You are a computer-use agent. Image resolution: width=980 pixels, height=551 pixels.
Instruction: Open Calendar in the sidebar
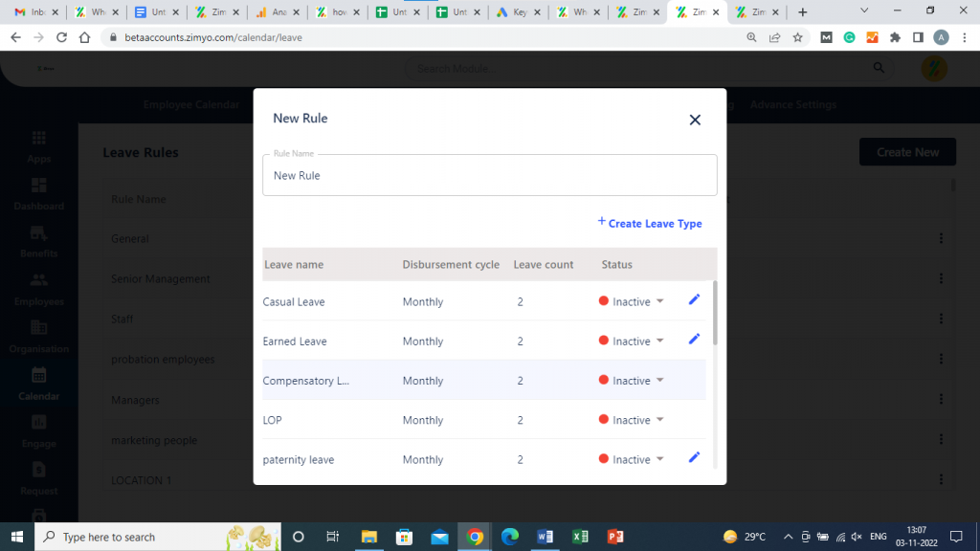pos(38,385)
